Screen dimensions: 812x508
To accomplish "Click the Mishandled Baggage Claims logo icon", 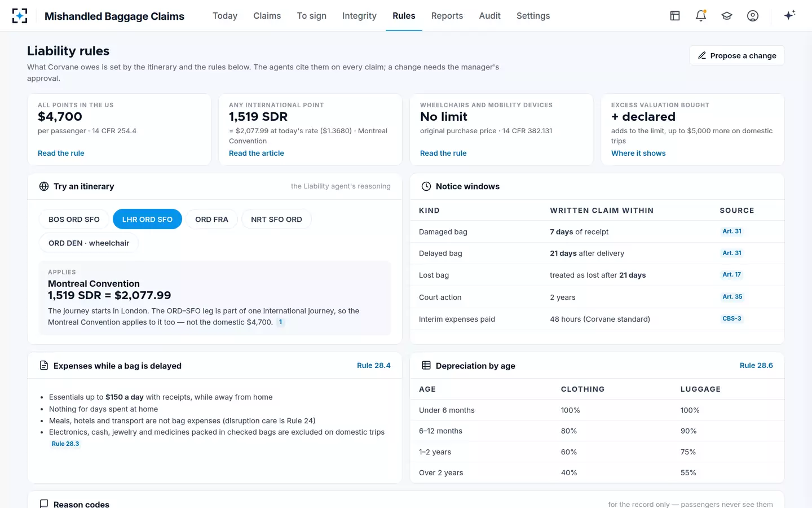I will 20,16.
